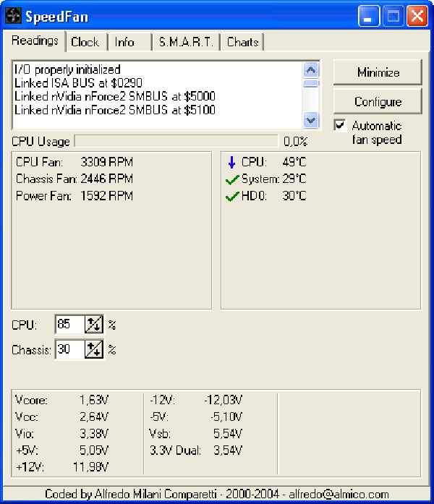
Task: Click the log scrollbar up arrow
Action: click(x=310, y=70)
